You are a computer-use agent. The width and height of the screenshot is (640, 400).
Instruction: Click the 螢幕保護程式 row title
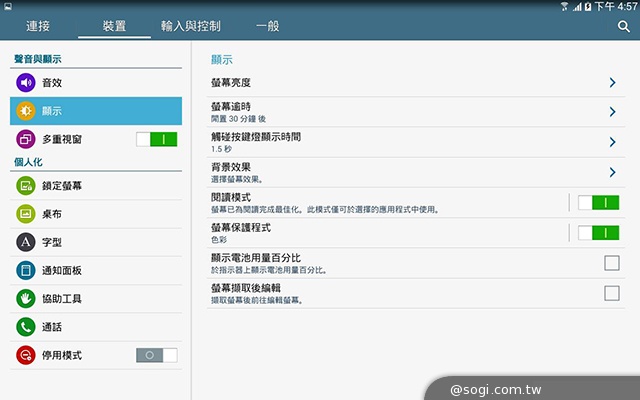click(x=241, y=227)
